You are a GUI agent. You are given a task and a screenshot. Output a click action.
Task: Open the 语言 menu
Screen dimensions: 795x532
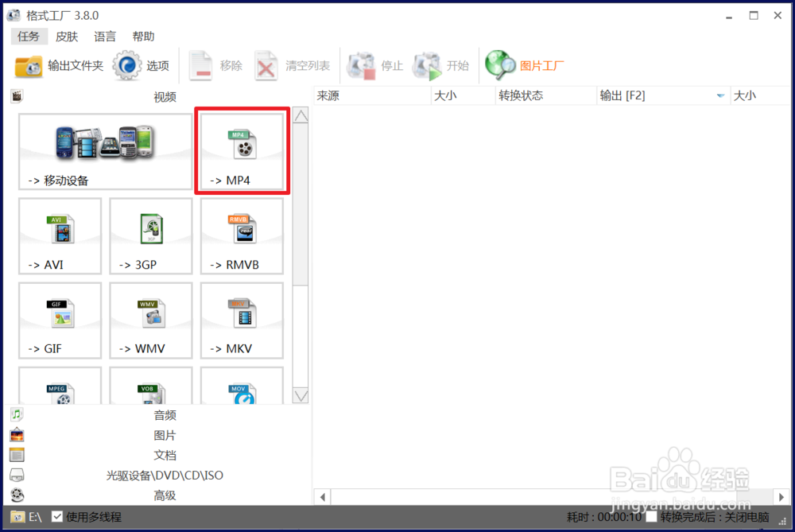104,36
